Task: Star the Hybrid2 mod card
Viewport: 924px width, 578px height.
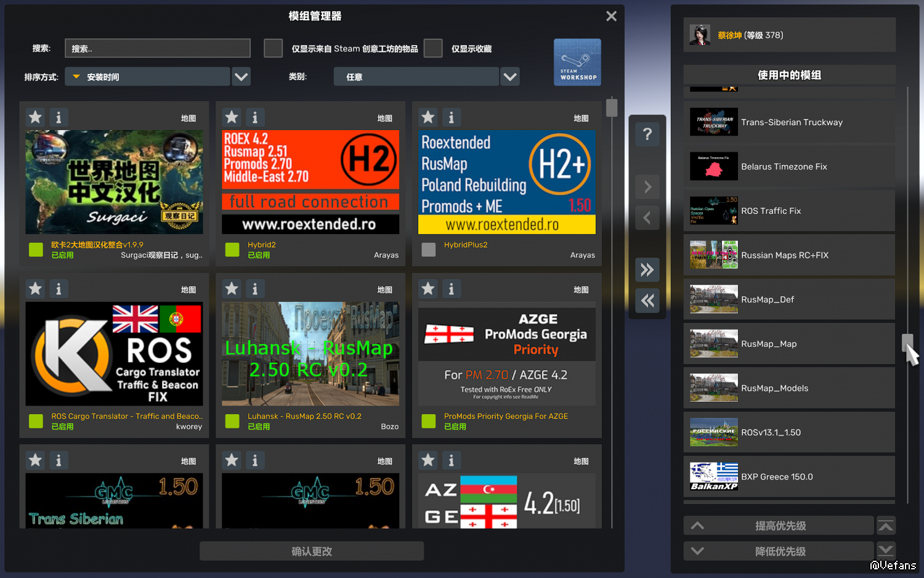Action: point(232,117)
